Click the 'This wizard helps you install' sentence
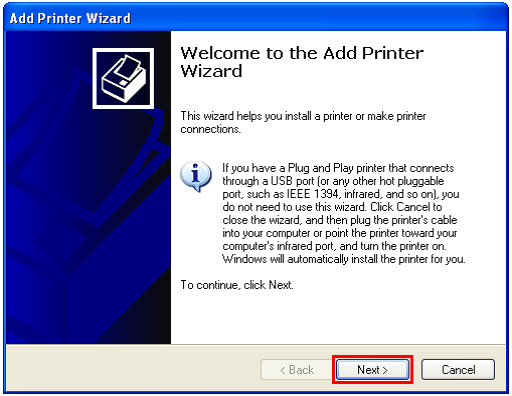 (x=303, y=116)
